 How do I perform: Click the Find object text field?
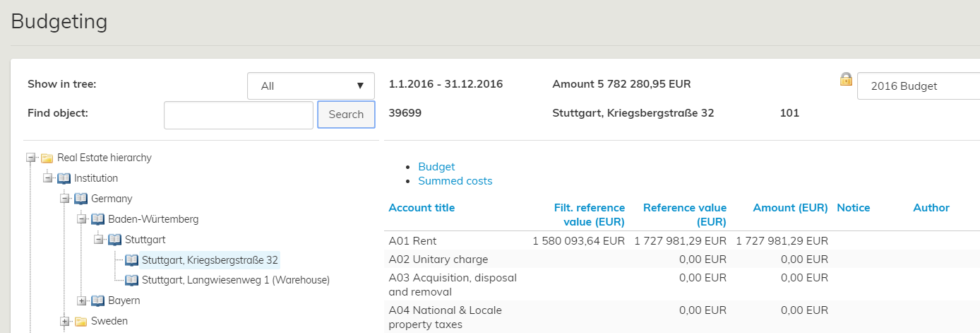[238, 115]
